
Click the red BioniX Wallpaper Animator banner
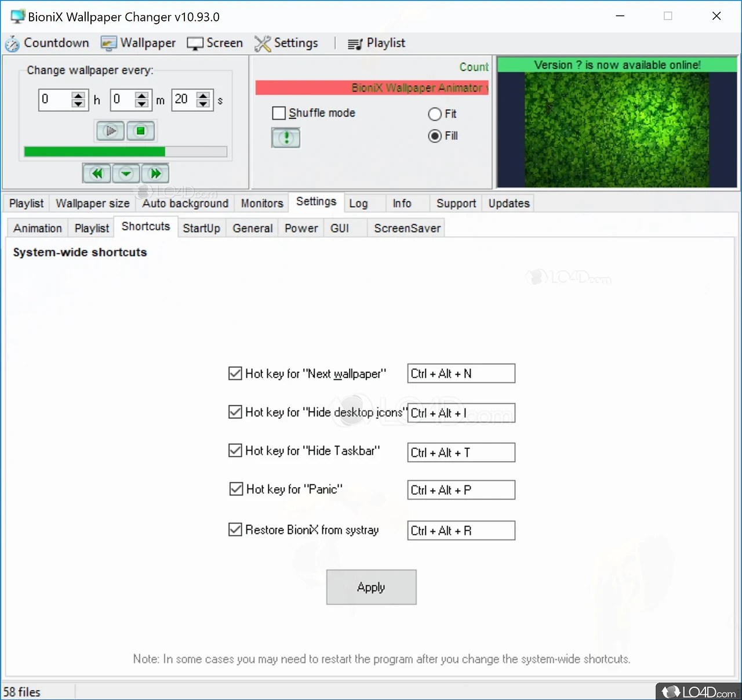pyautogui.click(x=372, y=88)
